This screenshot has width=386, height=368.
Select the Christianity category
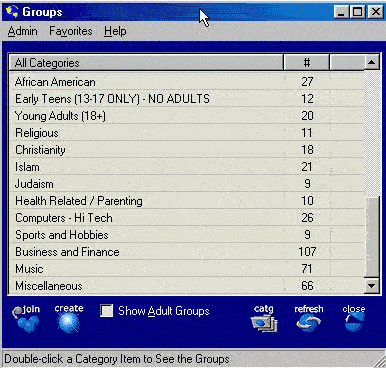(187, 150)
